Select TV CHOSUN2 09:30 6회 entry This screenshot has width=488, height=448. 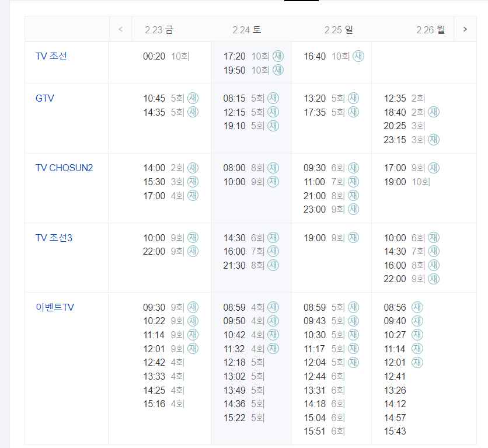pyautogui.click(x=331, y=168)
